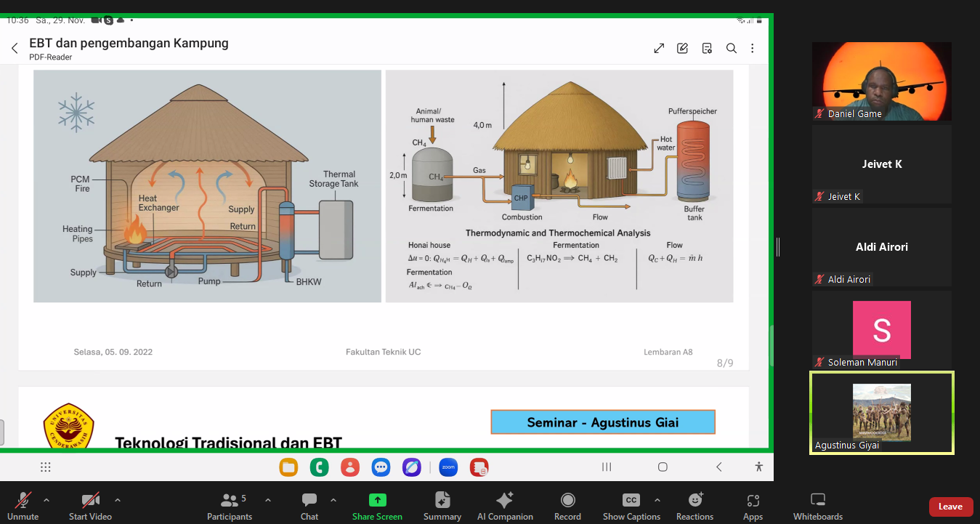This screenshot has height=524, width=980.
Task: Open audio options arrow beside Unmute
Action: [46, 500]
